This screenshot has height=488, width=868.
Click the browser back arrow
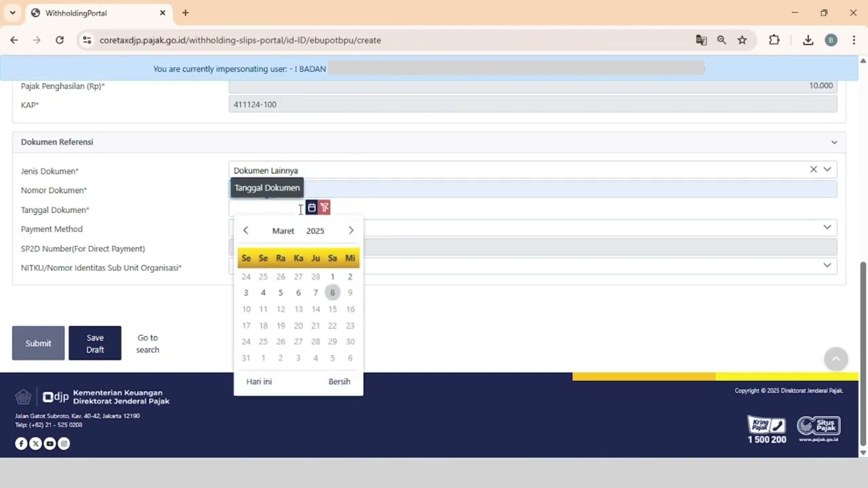pyautogui.click(x=14, y=40)
